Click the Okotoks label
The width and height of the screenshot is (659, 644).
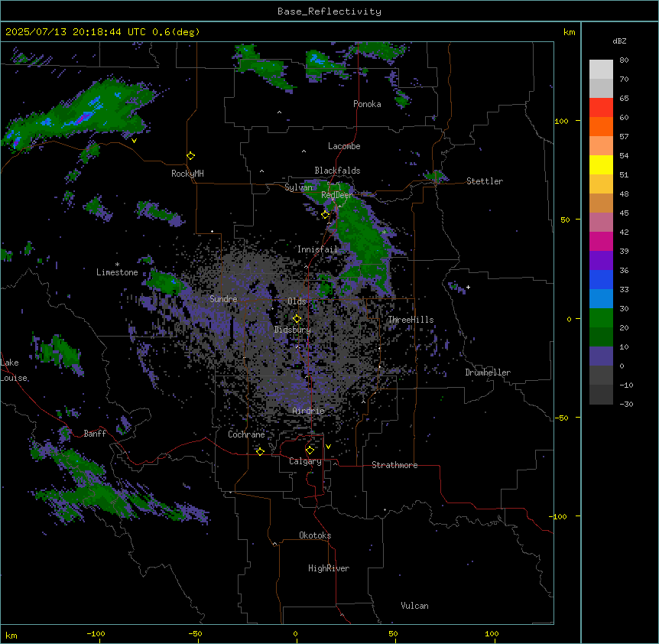tap(315, 535)
